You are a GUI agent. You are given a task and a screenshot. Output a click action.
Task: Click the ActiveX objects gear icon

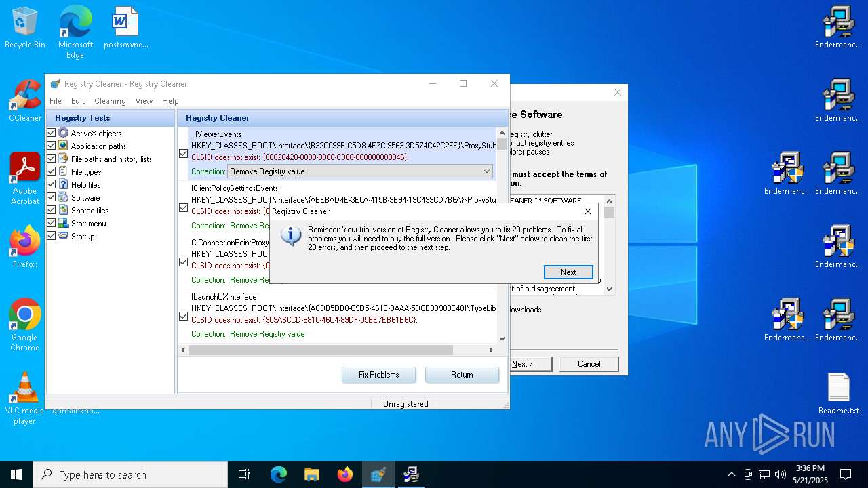click(x=63, y=134)
